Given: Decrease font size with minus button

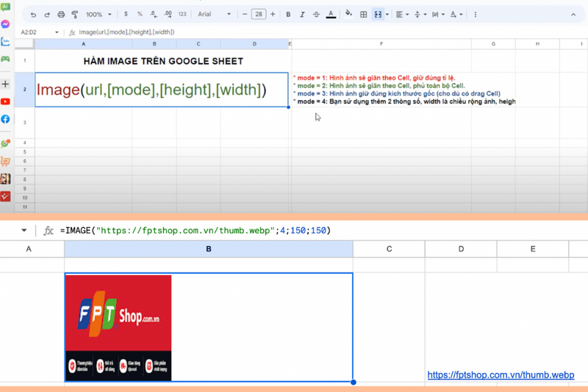Looking at the screenshot, I should pyautogui.click(x=245, y=14).
